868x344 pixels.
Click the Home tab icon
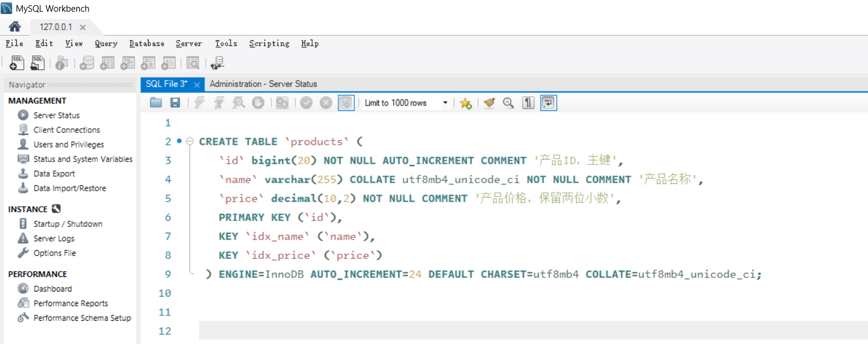(15, 27)
